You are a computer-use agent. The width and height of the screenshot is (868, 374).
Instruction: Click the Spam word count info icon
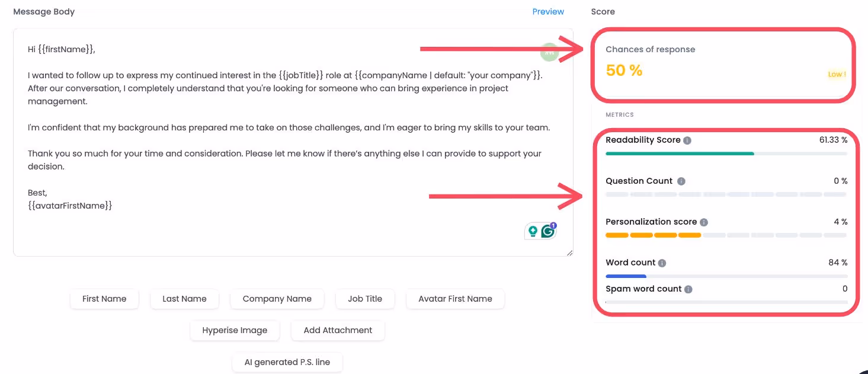click(x=687, y=289)
